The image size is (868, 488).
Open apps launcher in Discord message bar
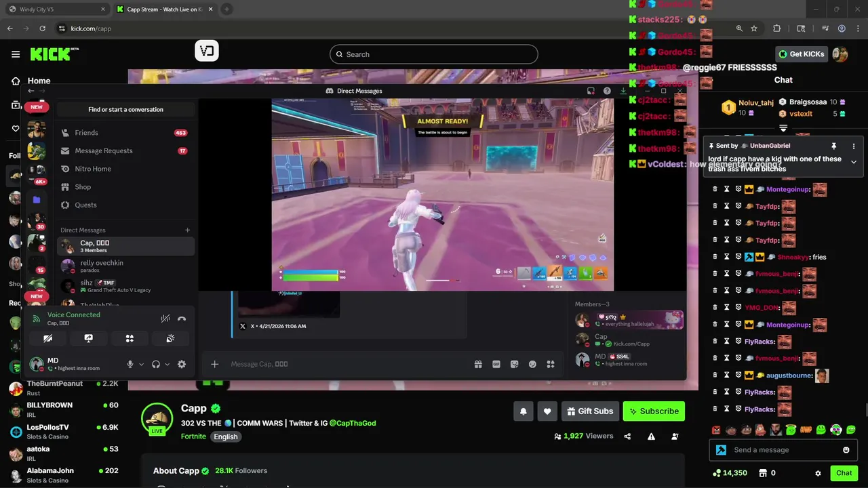click(x=551, y=364)
